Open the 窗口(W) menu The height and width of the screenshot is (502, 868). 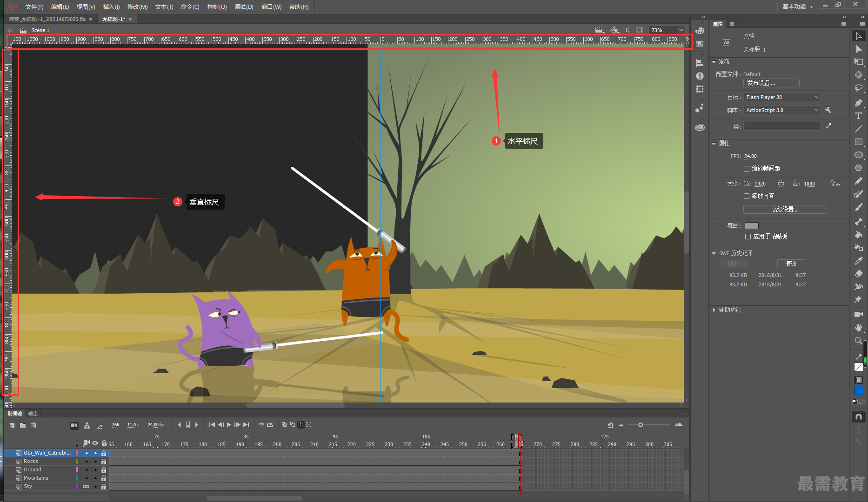coord(271,7)
